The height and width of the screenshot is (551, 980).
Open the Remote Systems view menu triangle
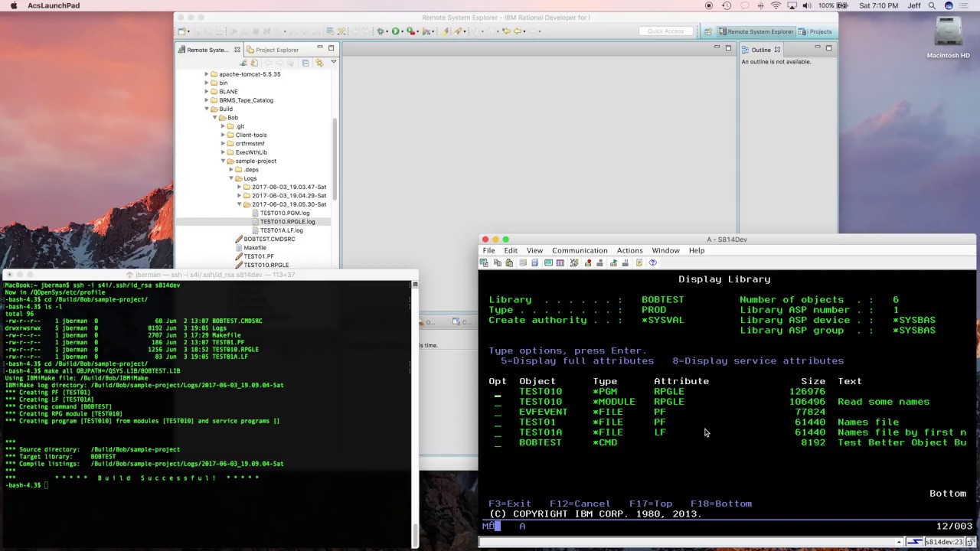coord(333,63)
